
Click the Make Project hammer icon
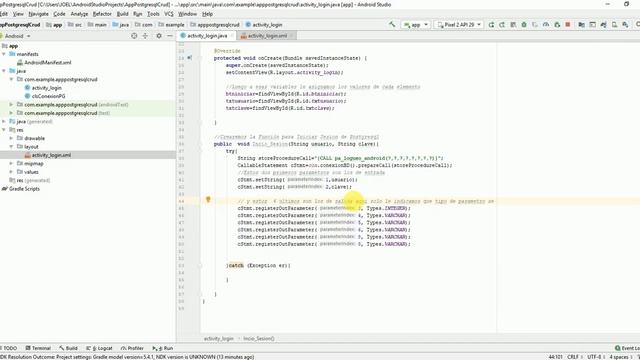[x=392, y=24]
